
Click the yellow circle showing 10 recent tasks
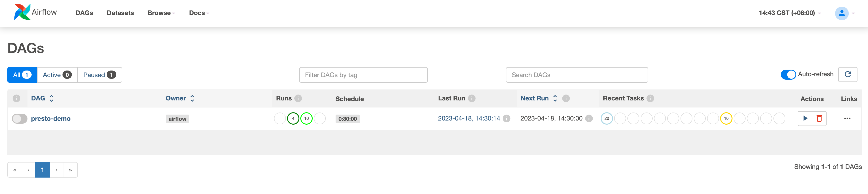coord(726,118)
